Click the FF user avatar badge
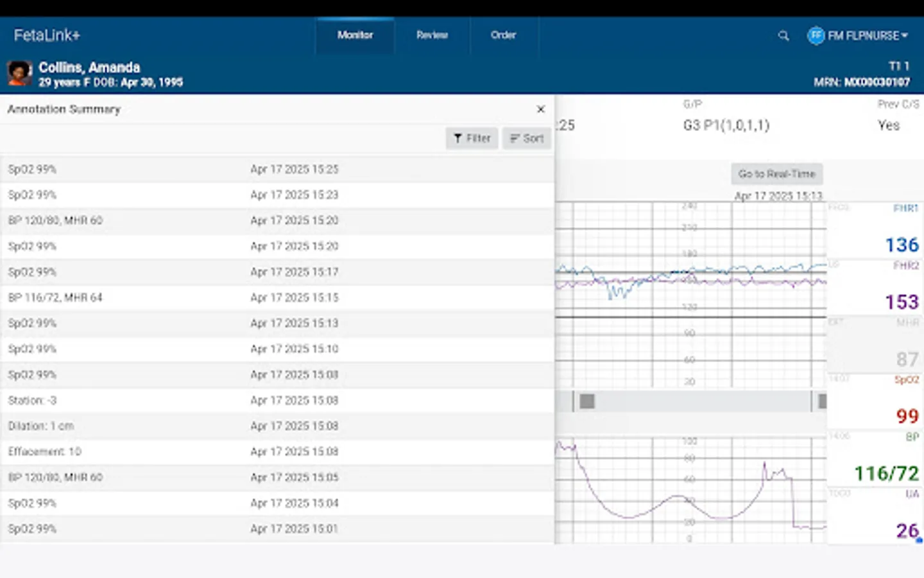The height and width of the screenshot is (578, 924). (x=816, y=35)
